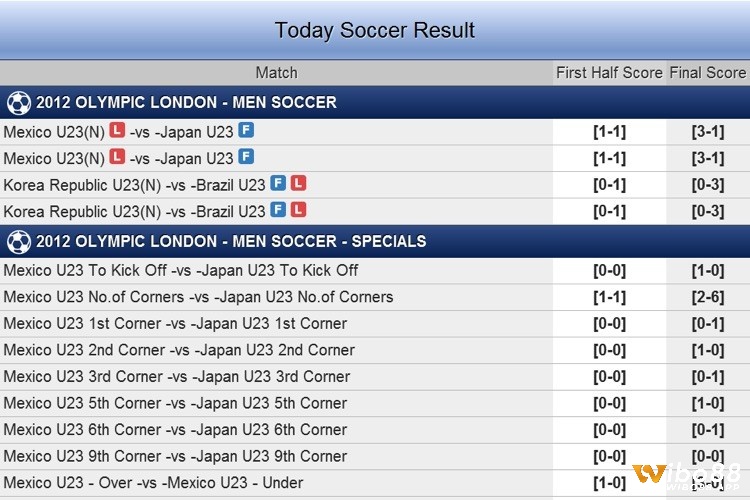Click the red L icon in first Korea-Brazil row

(298, 183)
